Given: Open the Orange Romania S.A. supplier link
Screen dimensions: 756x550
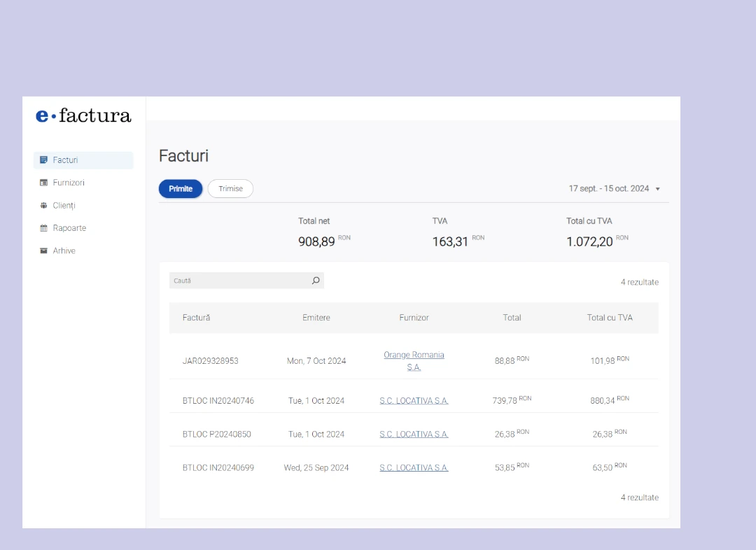Looking at the screenshot, I should pyautogui.click(x=414, y=360).
